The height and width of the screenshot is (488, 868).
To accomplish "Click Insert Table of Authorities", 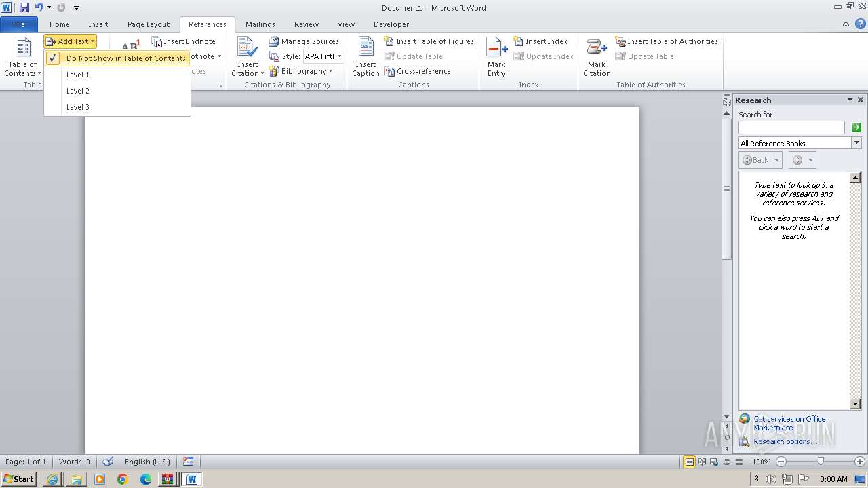I will [x=667, y=41].
